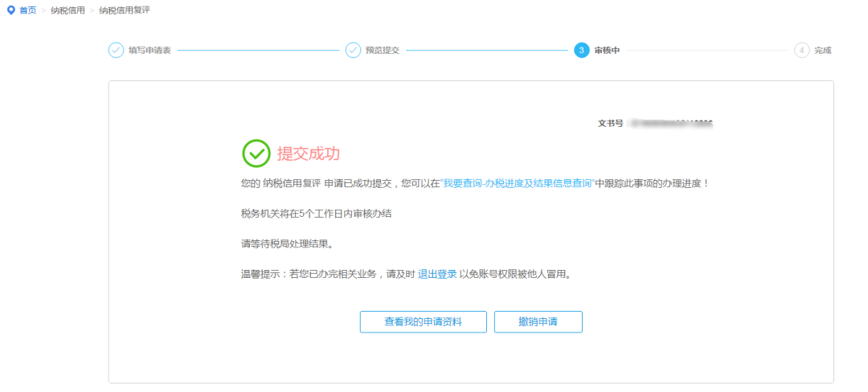The image size is (868, 392).
Task: Select the 填写申请表 step label
Action: tap(149, 51)
